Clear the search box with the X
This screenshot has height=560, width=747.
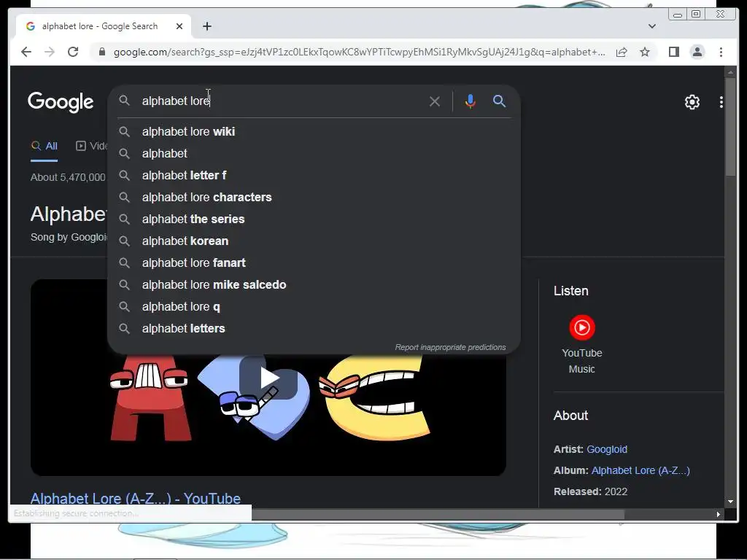coord(435,101)
